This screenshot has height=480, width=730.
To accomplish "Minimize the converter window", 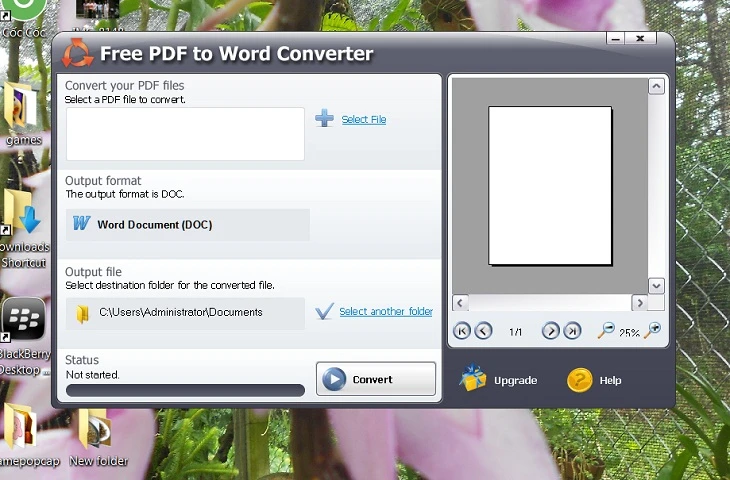I will (615, 39).
